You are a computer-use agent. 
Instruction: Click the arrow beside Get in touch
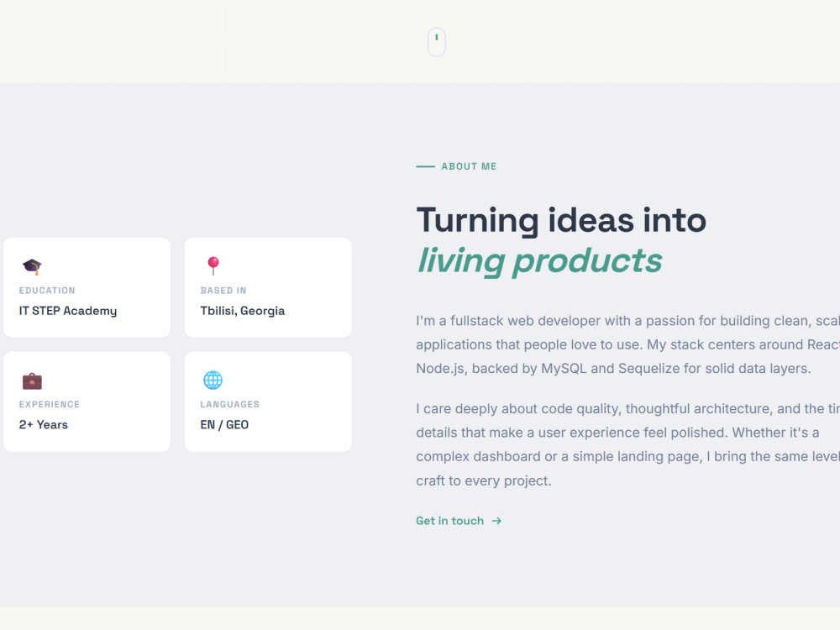pos(496,521)
